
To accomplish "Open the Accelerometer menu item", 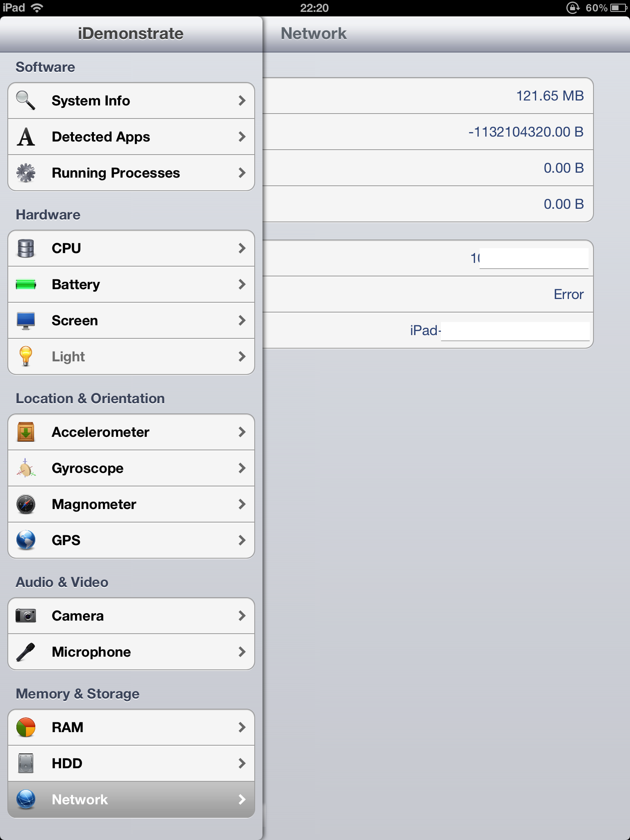I will pyautogui.click(x=131, y=432).
